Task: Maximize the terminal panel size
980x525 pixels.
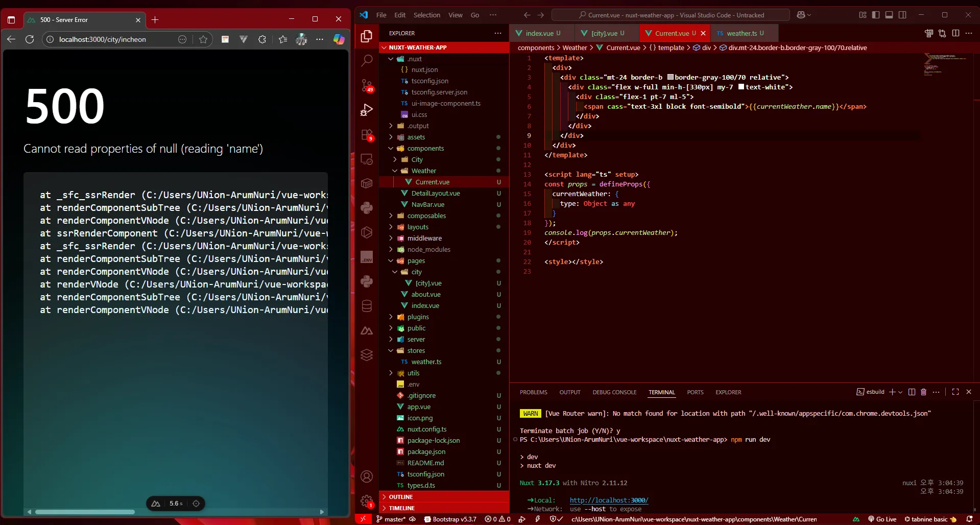Action: (x=955, y=392)
